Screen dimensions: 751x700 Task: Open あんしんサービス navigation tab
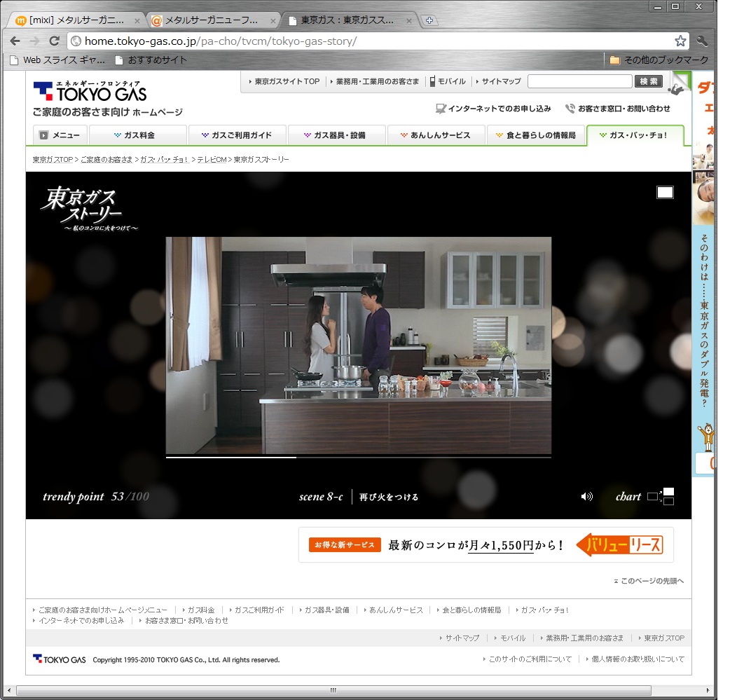pos(436,135)
